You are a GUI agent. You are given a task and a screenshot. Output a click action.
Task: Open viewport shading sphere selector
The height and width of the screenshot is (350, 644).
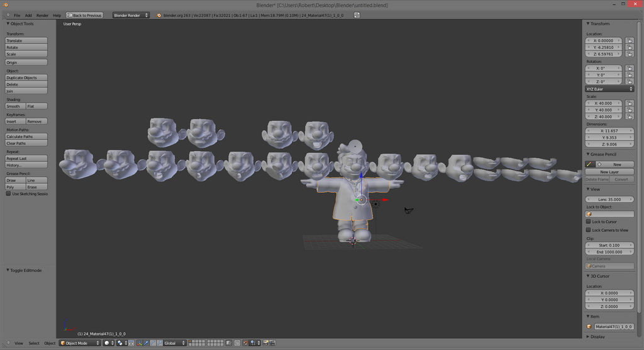click(x=108, y=343)
